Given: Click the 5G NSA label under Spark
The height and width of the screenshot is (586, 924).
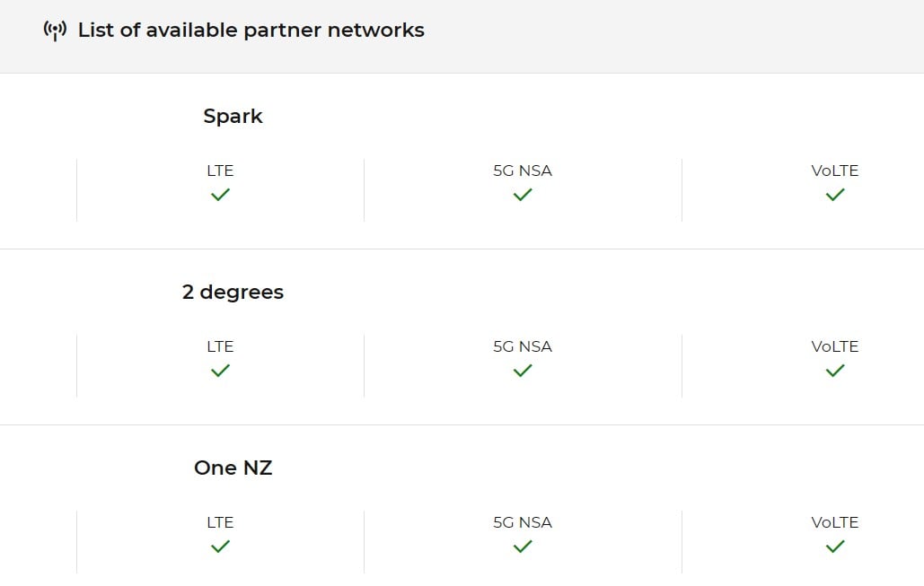Looking at the screenshot, I should 523,171.
